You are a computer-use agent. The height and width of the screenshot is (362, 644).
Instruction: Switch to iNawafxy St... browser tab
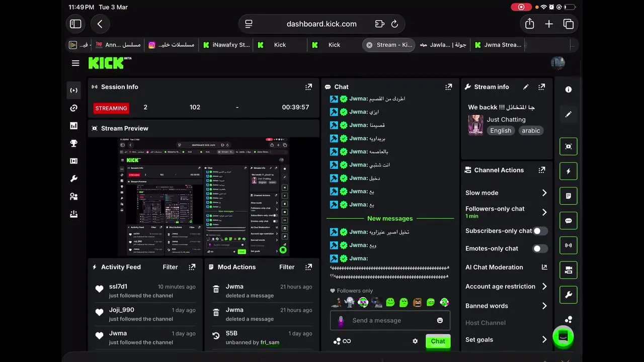(226, 45)
